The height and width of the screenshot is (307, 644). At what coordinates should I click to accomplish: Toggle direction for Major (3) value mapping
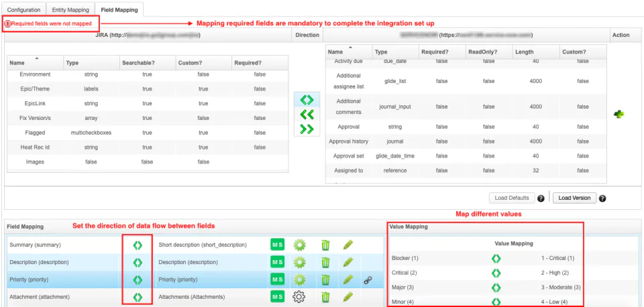[496, 288]
